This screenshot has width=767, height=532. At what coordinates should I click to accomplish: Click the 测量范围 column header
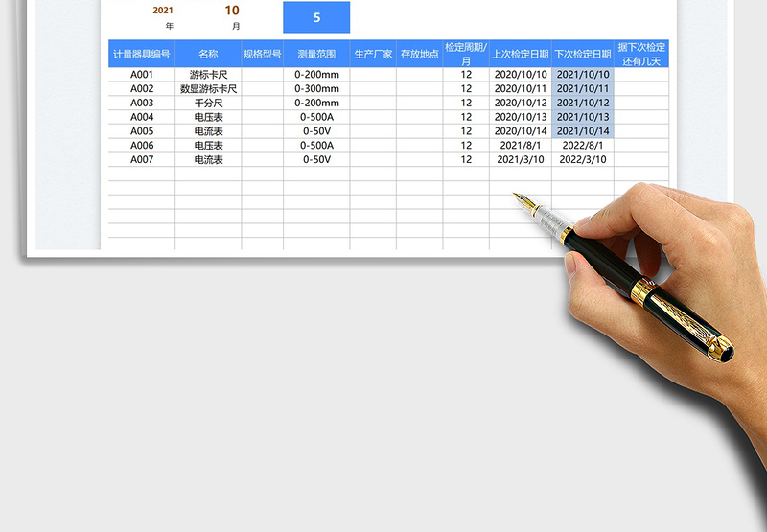coord(316,55)
